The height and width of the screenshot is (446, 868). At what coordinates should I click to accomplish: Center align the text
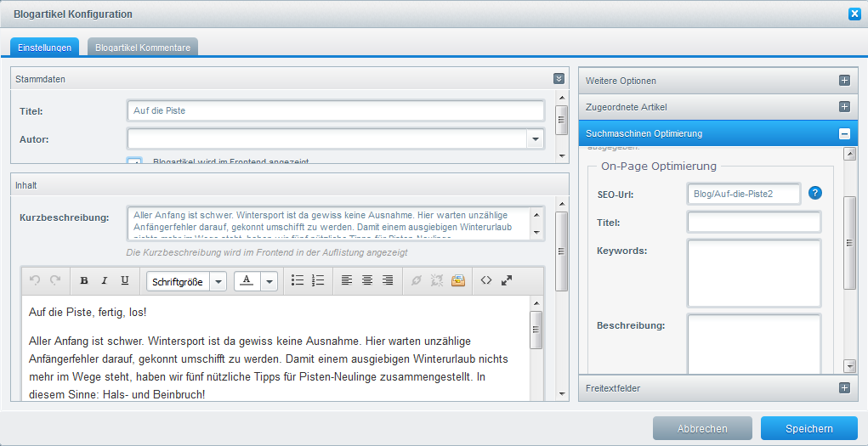click(367, 280)
